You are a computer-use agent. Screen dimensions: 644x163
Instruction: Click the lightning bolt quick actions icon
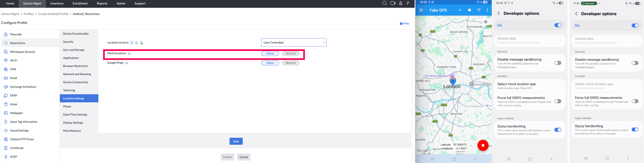(x=408, y=3)
